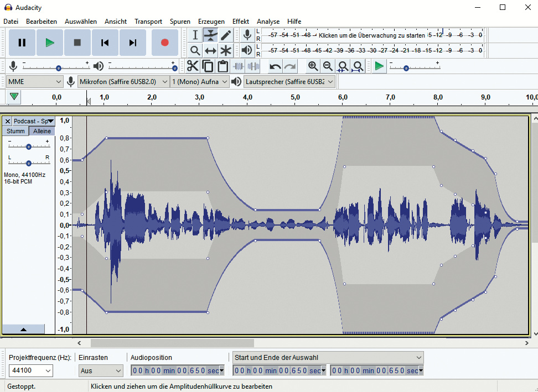This screenshot has height=392, width=538.
Task: Open the Projektfrequenz 44100 dropdown
Action: click(32, 370)
